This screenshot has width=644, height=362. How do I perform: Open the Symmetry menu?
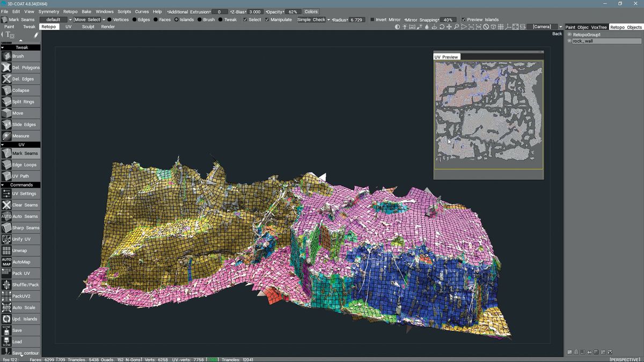pyautogui.click(x=48, y=11)
